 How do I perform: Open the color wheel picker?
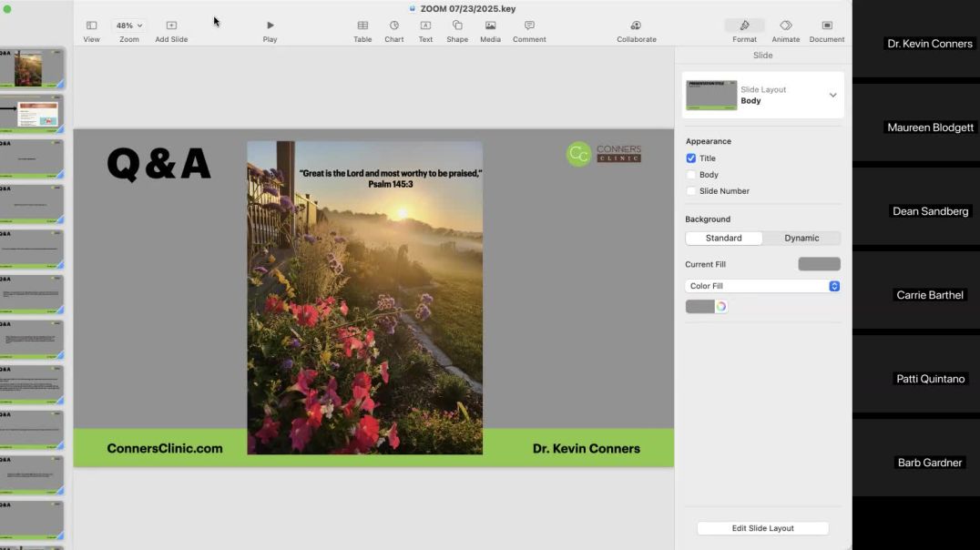[721, 306]
